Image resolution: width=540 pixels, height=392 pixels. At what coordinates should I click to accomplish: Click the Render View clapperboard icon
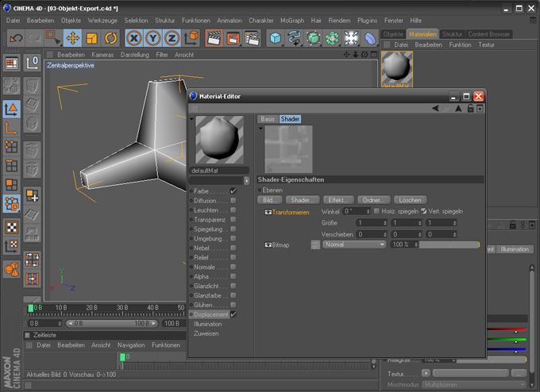pos(214,38)
